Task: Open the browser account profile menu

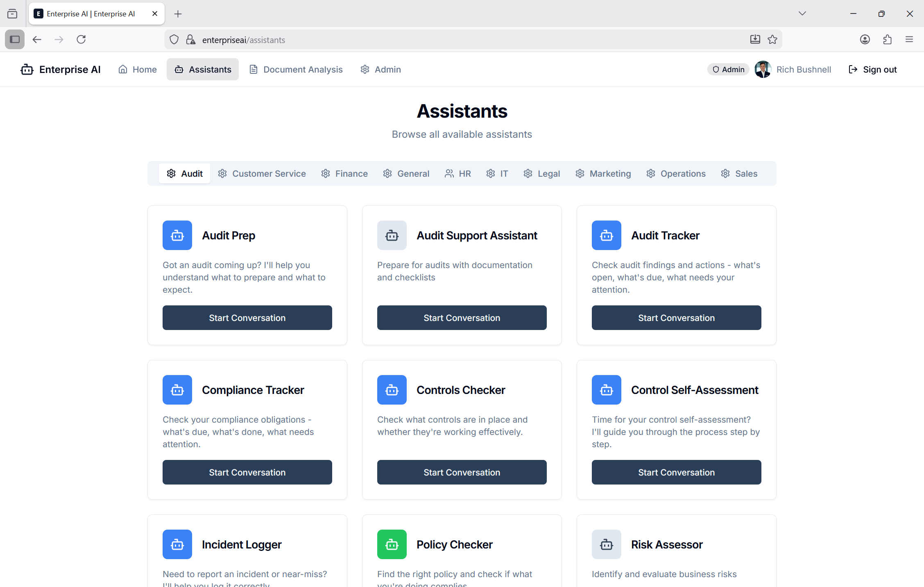Action: [865, 39]
